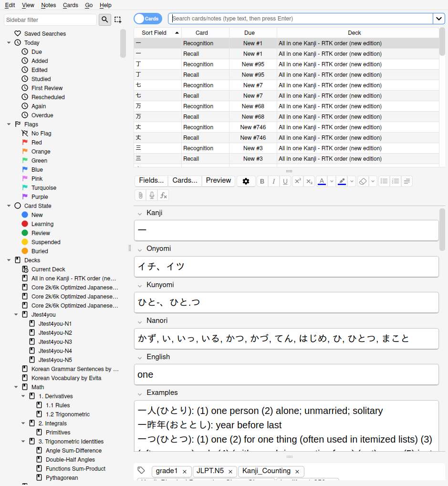
Task: Collapse the Today tree section
Action: pos(9,42)
